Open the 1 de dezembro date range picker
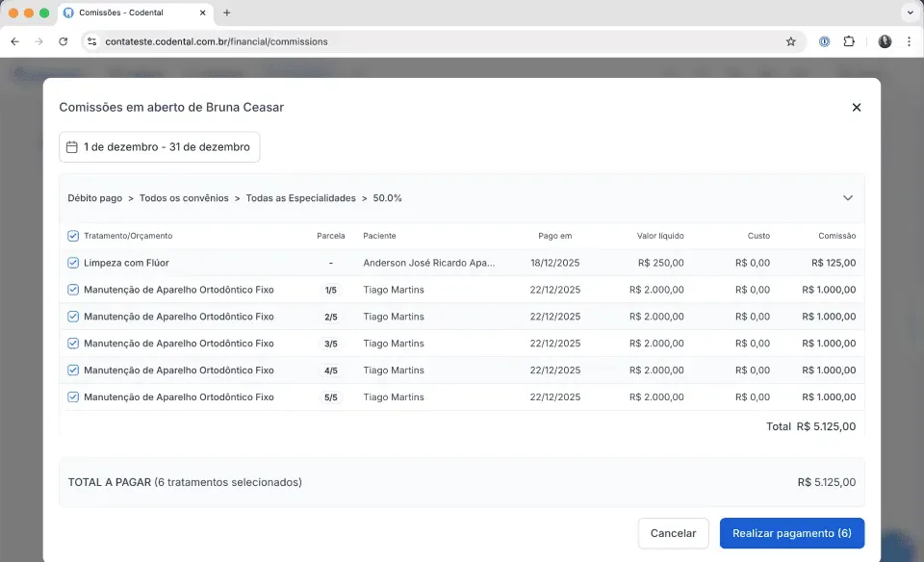The image size is (924, 562). [x=160, y=146]
